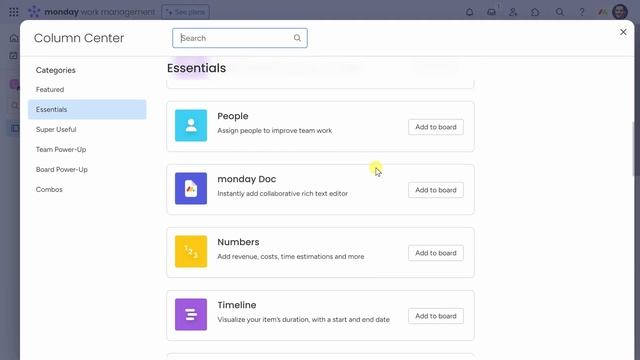Click the search magnifier icon in Column Center

coord(297,38)
